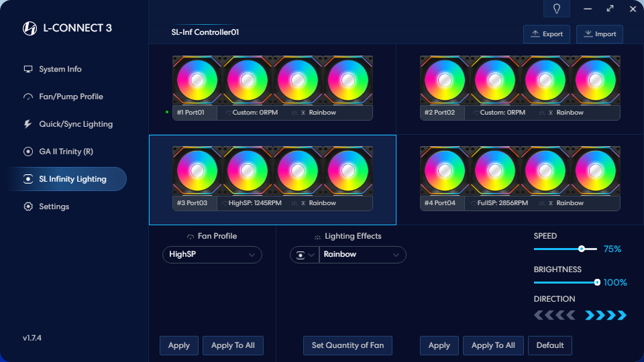
Task: Select the #3 Port03 fan group
Action: coord(273,178)
